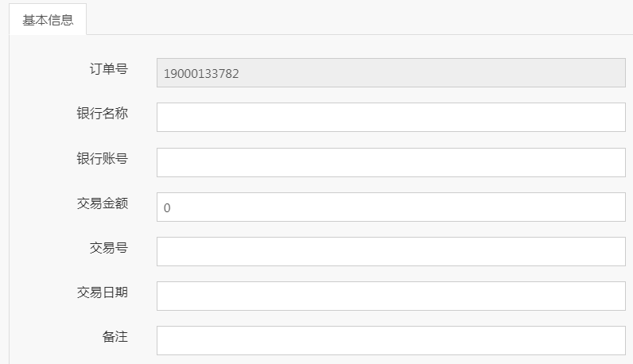Click the 备注 remarks field
The width and height of the screenshot is (633, 364).
tap(391, 341)
